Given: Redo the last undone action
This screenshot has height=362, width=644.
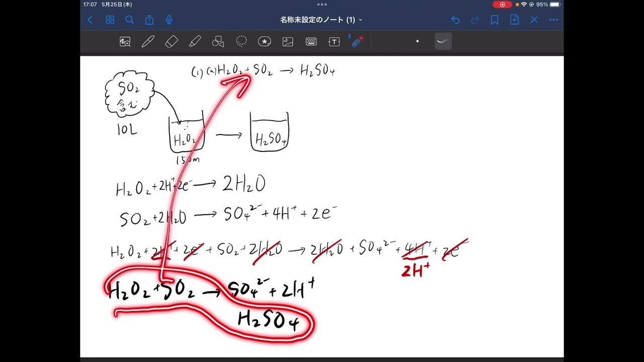Looking at the screenshot, I should tap(475, 20).
